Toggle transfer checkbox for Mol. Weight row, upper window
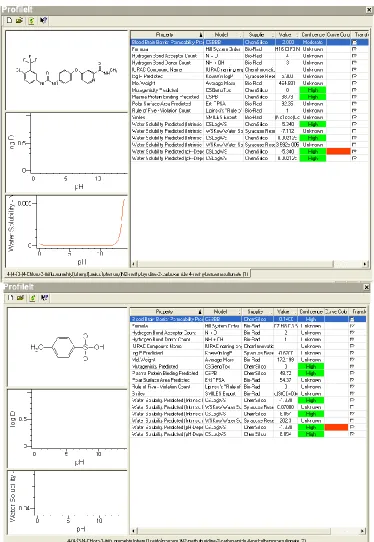 354,83
